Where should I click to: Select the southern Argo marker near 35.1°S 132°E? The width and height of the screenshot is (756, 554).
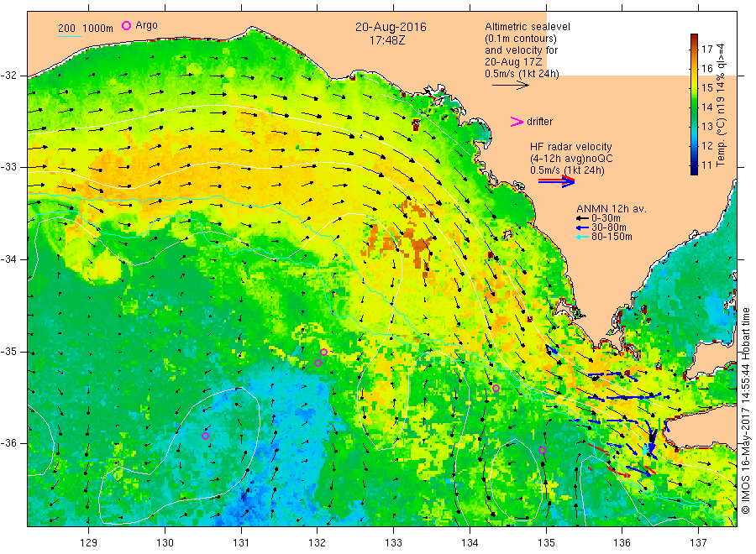(318, 363)
